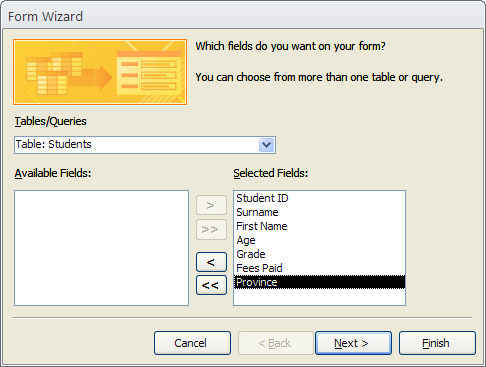Click the Table: Students combo box text
Image resolution: width=486 pixels, height=367 pixels.
(x=53, y=144)
